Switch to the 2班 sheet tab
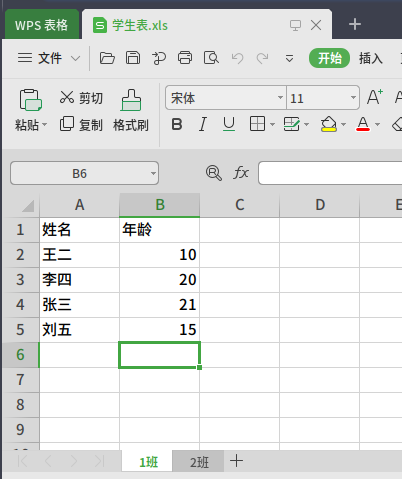 pos(199,462)
